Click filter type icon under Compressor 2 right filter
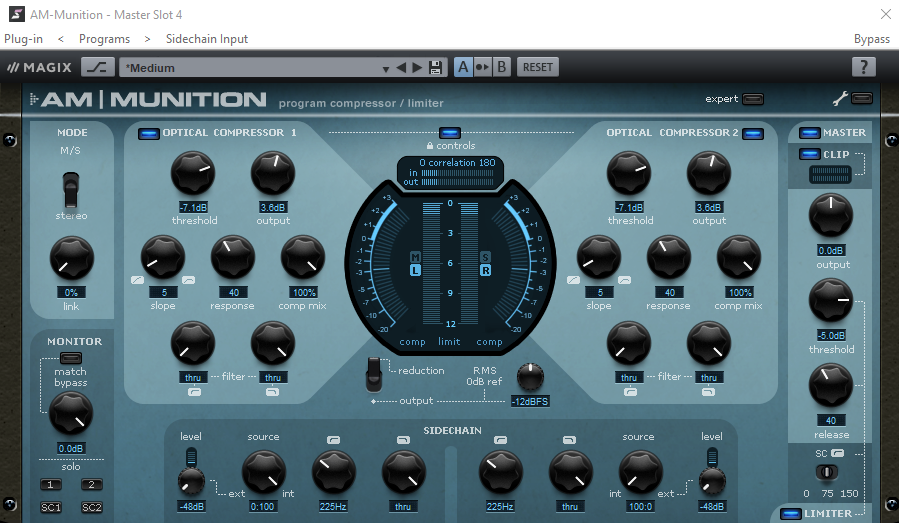Image resolution: width=899 pixels, height=523 pixels. (x=709, y=392)
